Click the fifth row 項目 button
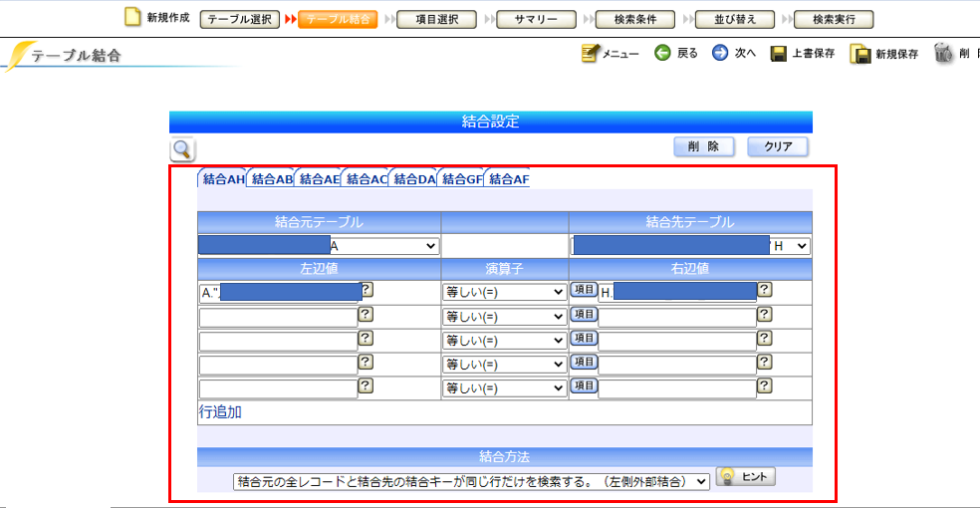Viewport: 980px width, 508px height. (584, 385)
